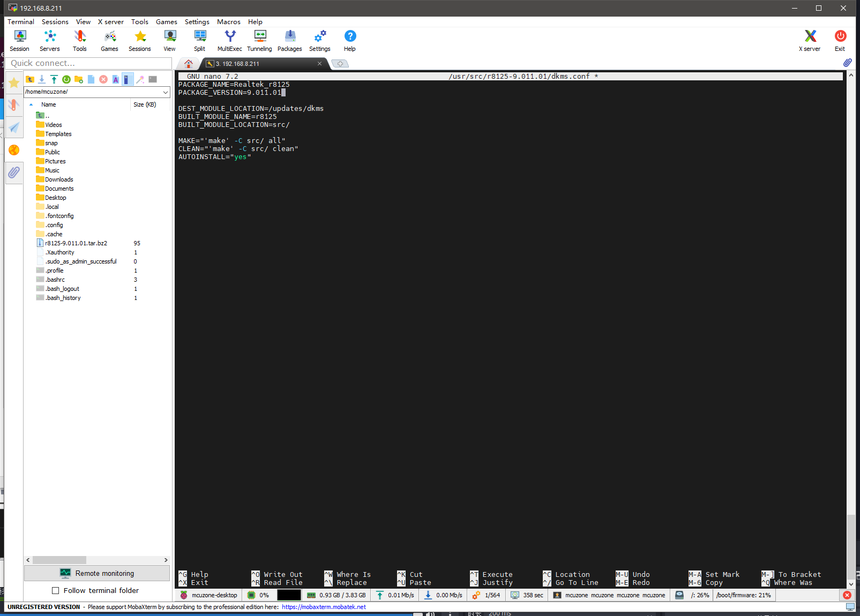Toggle the show hidden files button

coord(128,79)
